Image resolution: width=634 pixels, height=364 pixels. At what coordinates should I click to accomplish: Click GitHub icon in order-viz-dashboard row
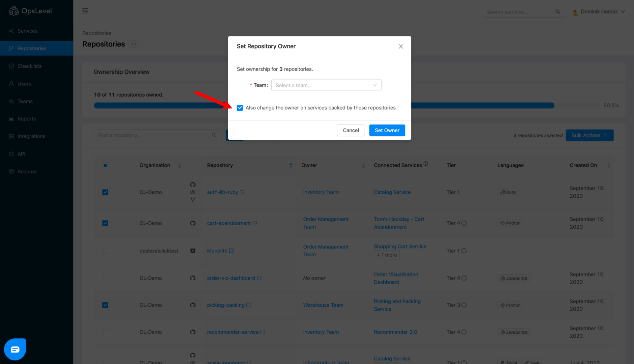(x=193, y=278)
